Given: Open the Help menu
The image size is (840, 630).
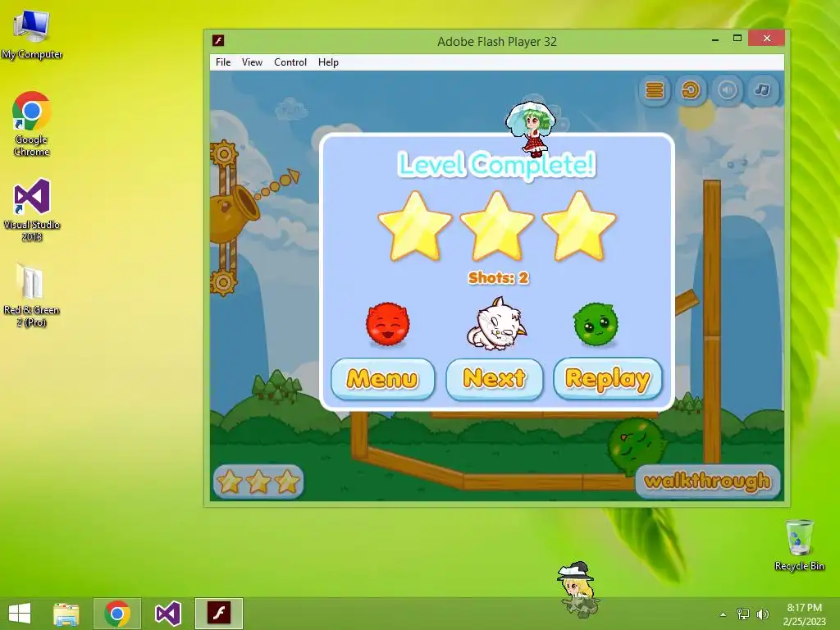Looking at the screenshot, I should 328,62.
